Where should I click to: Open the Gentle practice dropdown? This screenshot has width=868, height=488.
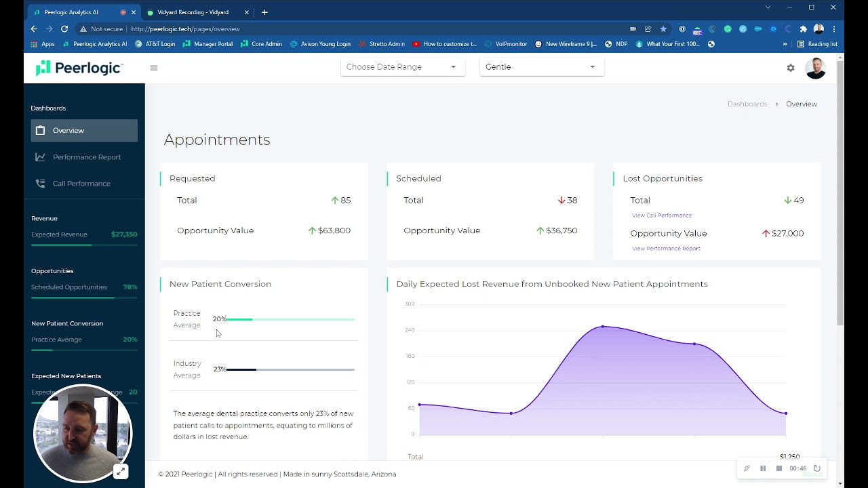[x=542, y=66]
